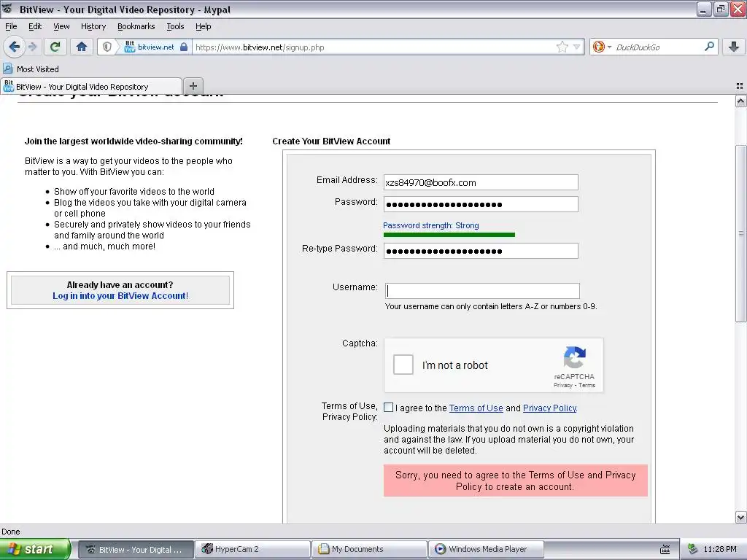The image size is (747, 560).
Task: Open the Bookmarks menu
Action: pyautogui.click(x=136, y=26)
